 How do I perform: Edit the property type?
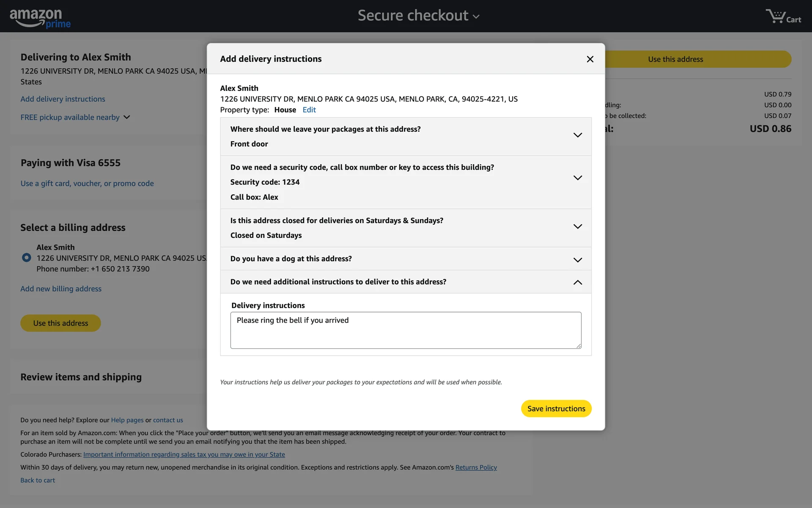click(309, 110)
